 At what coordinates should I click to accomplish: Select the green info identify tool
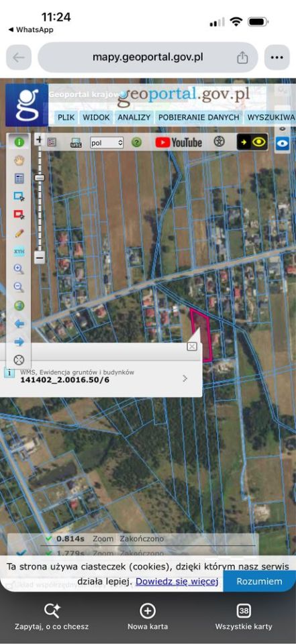tap(19, 142)
